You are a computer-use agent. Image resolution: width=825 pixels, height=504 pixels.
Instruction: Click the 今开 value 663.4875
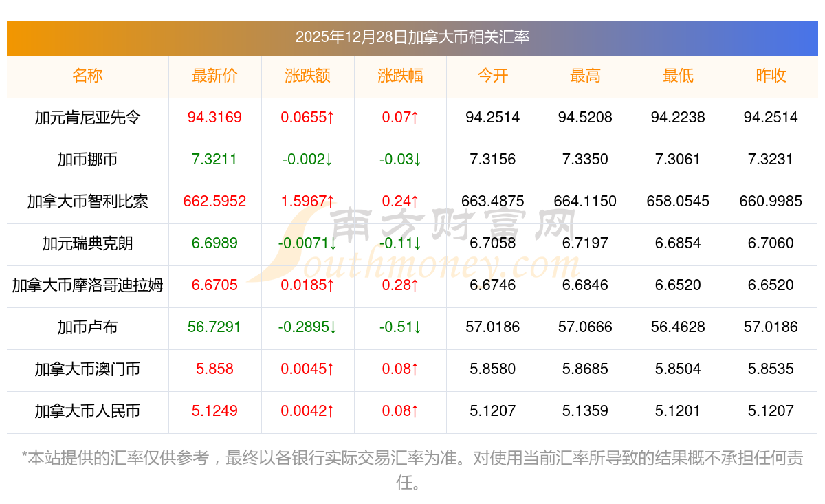(493, 201)
